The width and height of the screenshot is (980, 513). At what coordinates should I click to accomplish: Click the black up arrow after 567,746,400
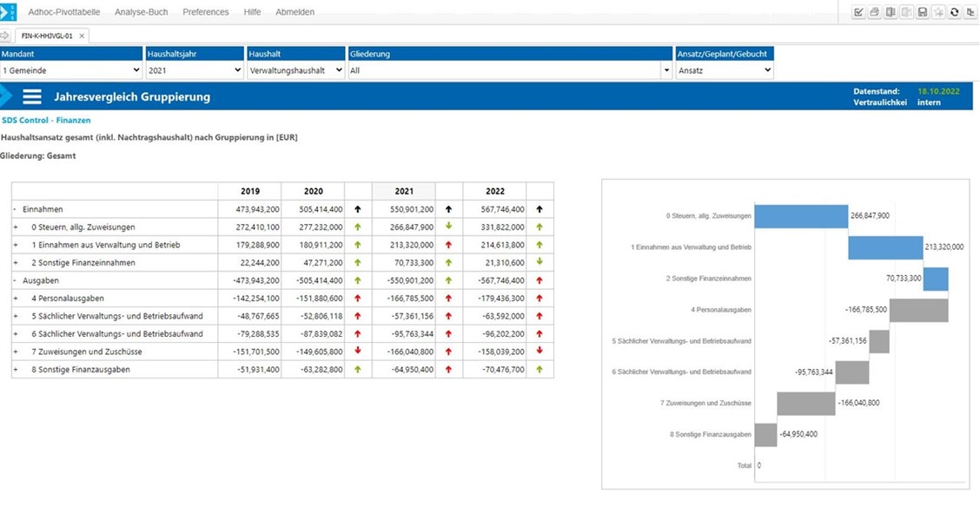[x=540, y=210]
